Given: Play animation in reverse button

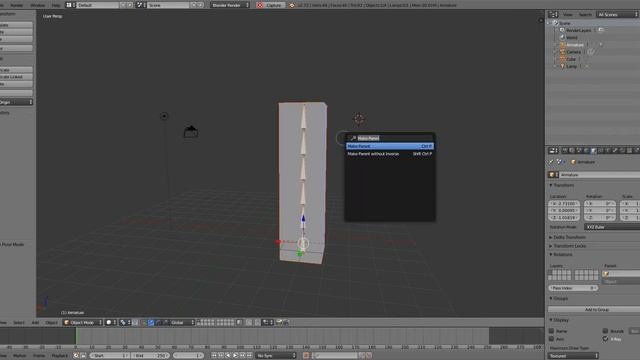Looking at the screenshot, I should tap(228, 356).
